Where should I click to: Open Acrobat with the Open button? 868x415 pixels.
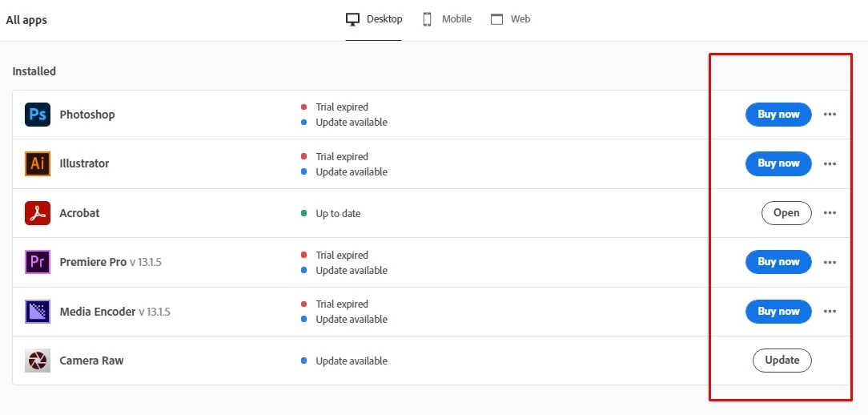click(x=786, y=213)
